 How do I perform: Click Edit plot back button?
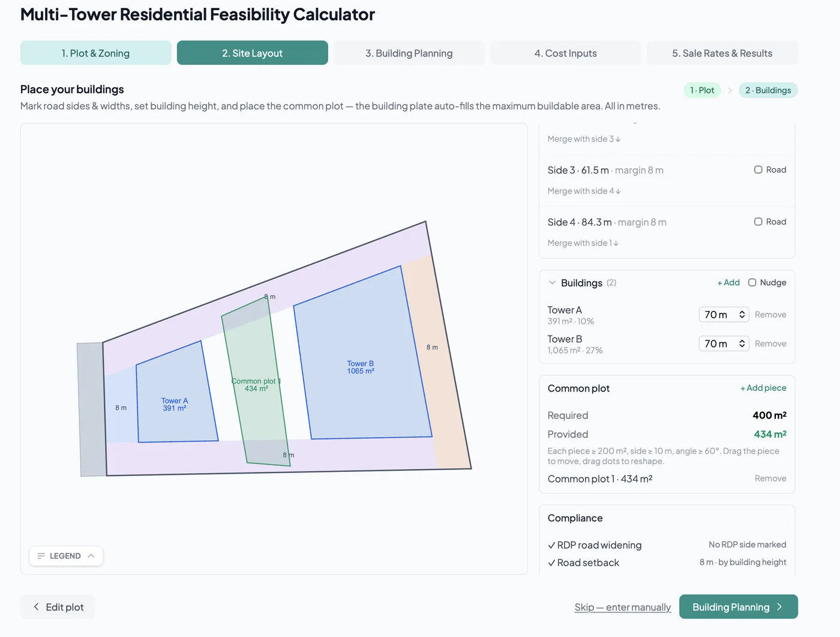click(x=58, y=607)
